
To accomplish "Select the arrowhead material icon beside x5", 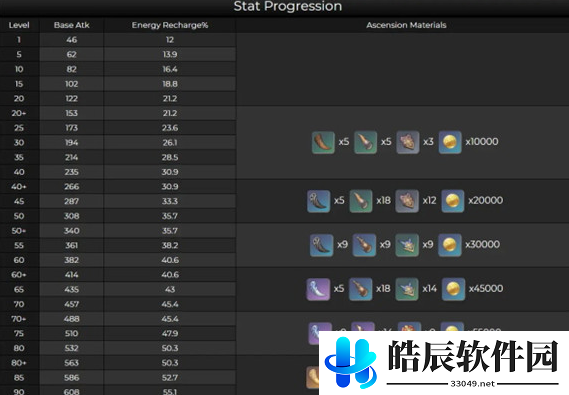I will click(x=365, y=142).
